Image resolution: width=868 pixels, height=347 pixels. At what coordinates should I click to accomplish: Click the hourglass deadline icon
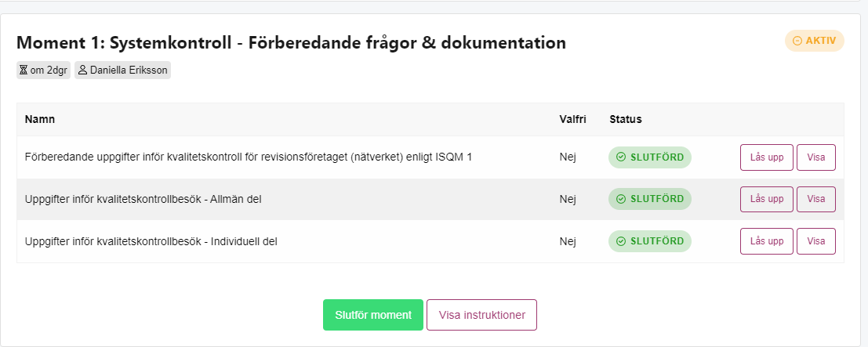24,70
